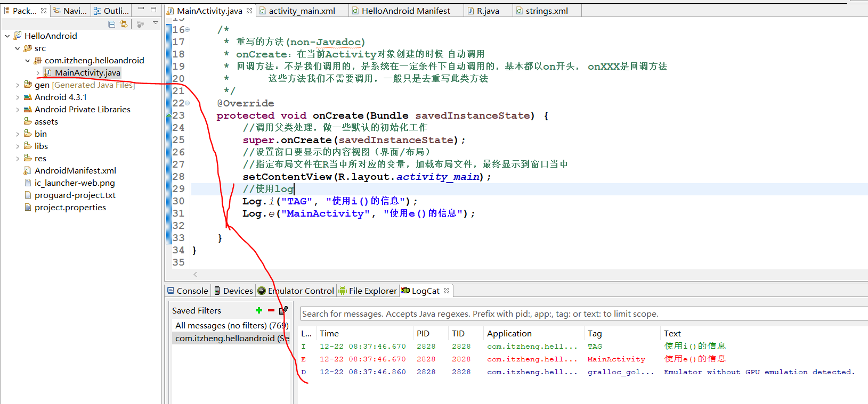This screenshot has width=868, height=404.
Task: Fold the comment block at line 16
Action: click(187, 30)
